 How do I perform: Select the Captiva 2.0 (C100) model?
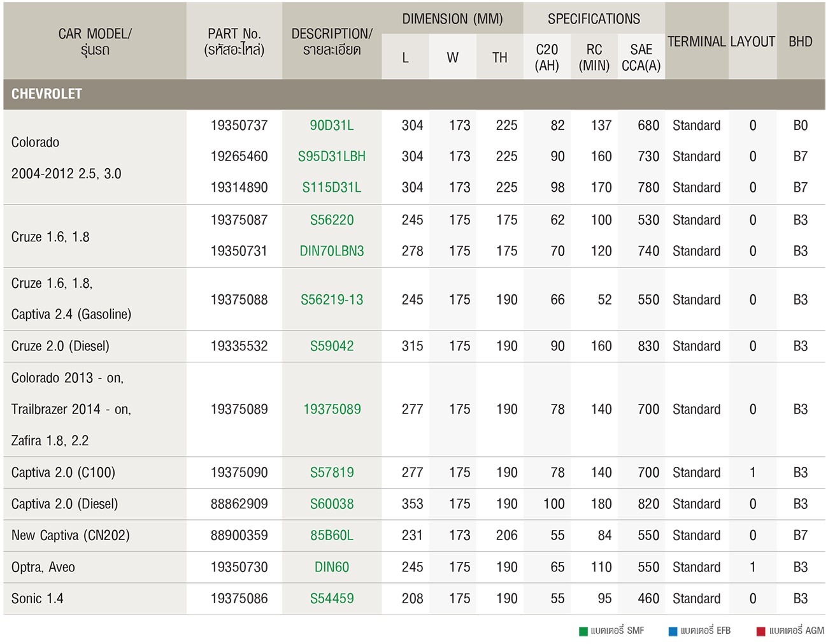pos(63,473)
